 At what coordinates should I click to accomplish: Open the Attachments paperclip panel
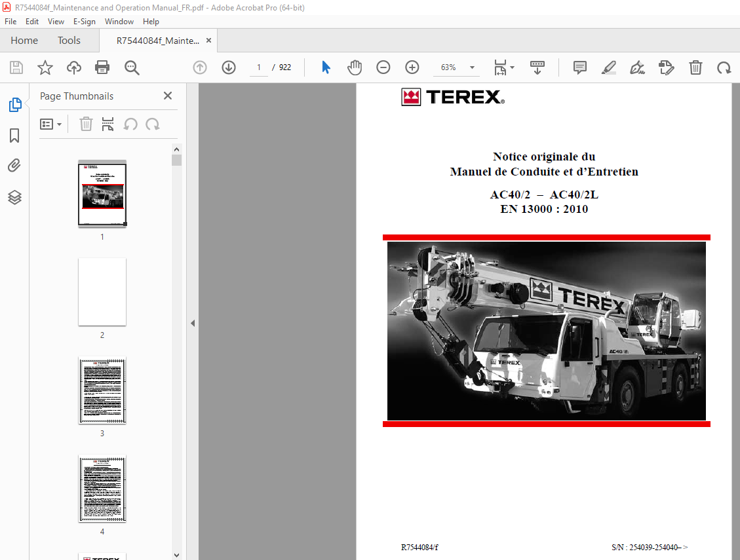coord(14,166)
